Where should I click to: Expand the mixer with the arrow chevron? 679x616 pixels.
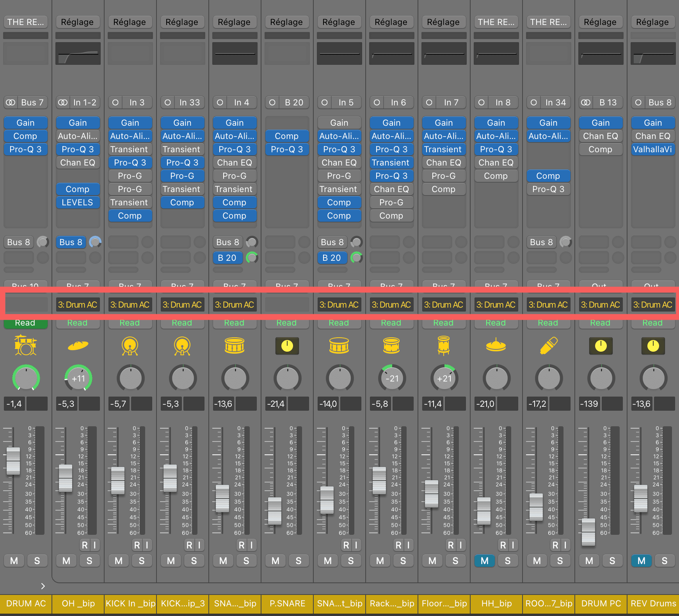coord(43,586)
